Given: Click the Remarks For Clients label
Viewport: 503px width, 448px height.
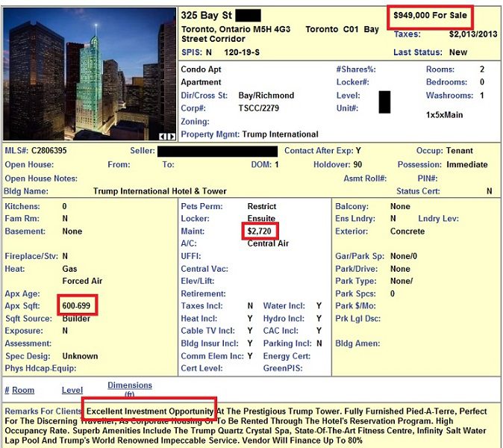Looking at the screenshot, I should [43, 411].
